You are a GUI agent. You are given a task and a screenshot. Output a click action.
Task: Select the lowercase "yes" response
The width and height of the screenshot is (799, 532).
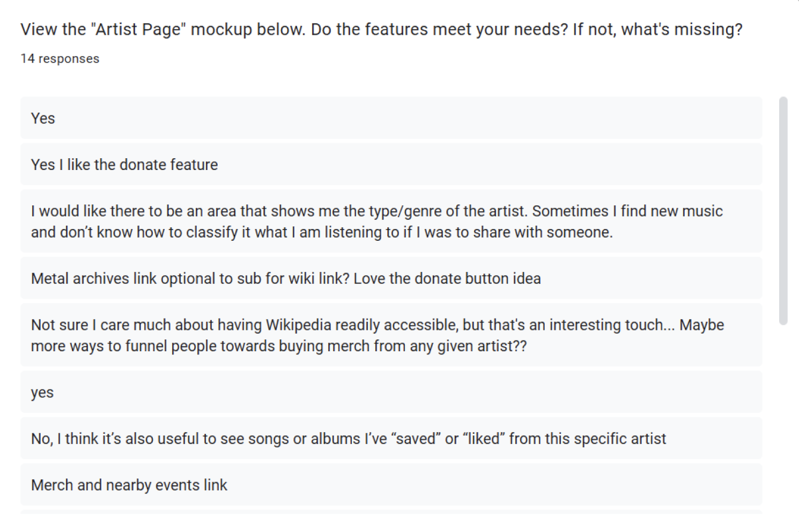42,393
